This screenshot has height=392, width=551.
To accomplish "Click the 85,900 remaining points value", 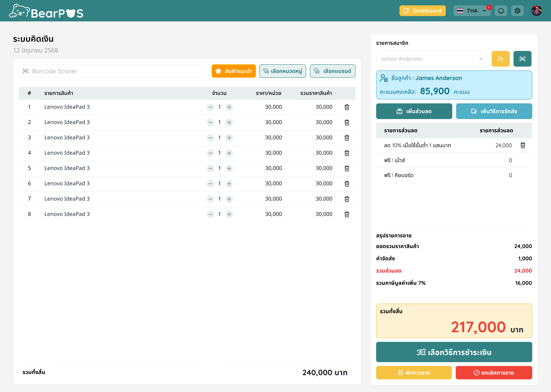I will (x=435, y=91).
